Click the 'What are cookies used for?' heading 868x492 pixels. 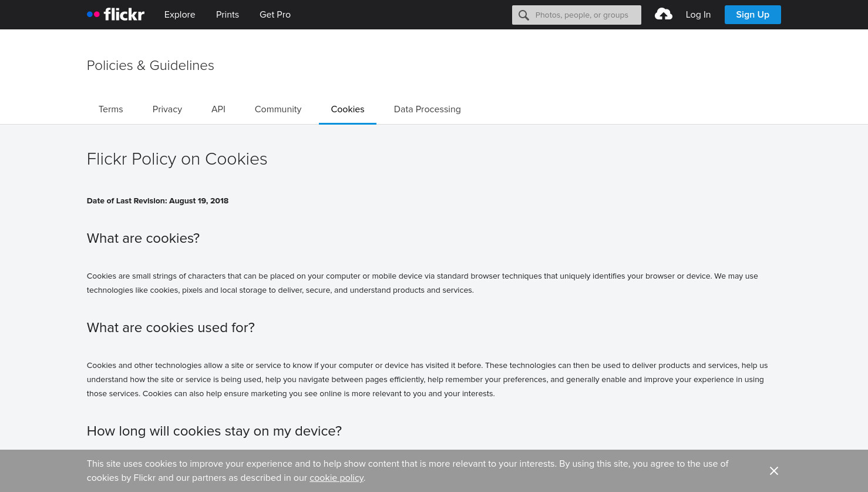coord(171,327)
